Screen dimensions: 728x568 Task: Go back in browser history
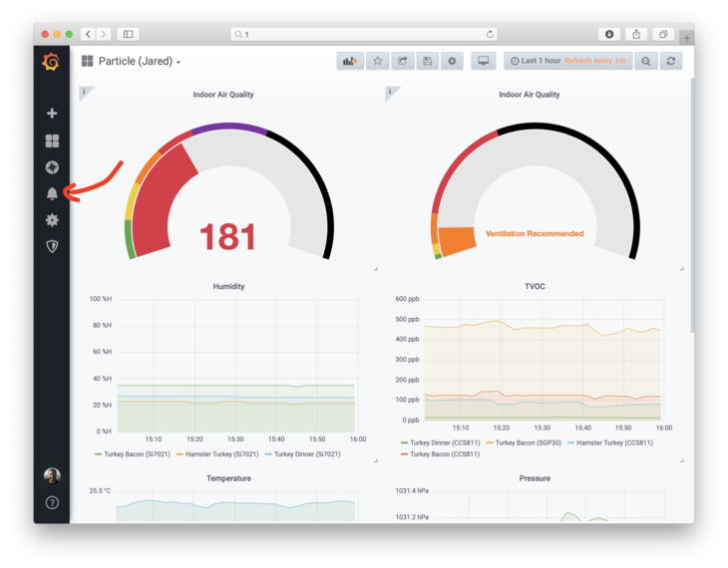tap(88, 34)
